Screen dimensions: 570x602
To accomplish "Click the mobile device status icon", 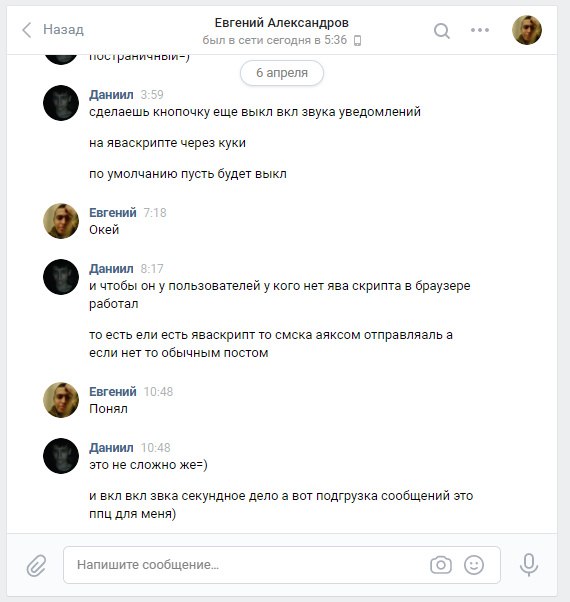I will pos(357,40).
